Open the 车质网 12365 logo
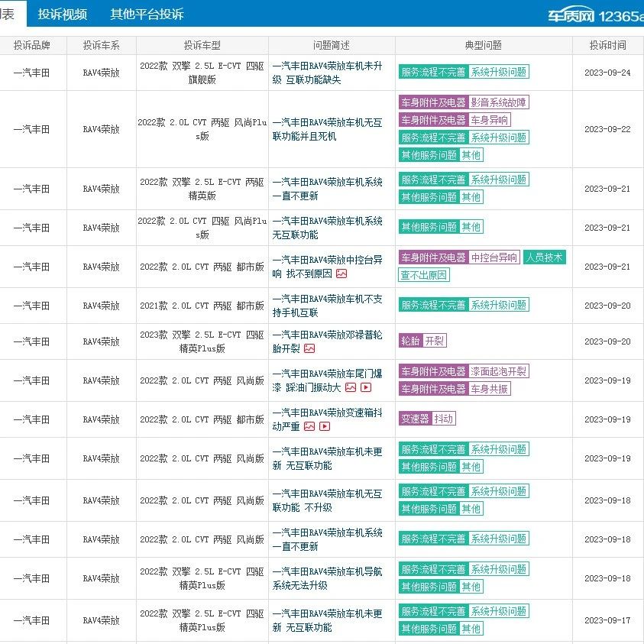The height and width of the screenshot is (644, 644). (596, 15)
